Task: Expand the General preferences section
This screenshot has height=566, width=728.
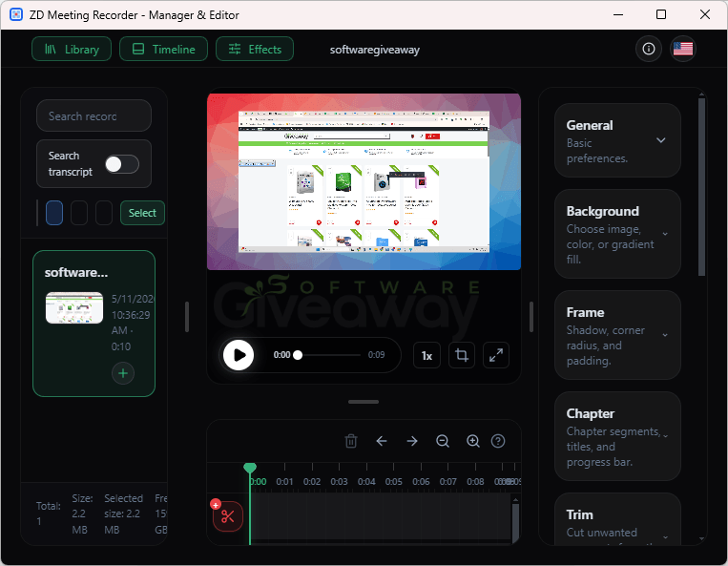Action: tap(617, 140)
